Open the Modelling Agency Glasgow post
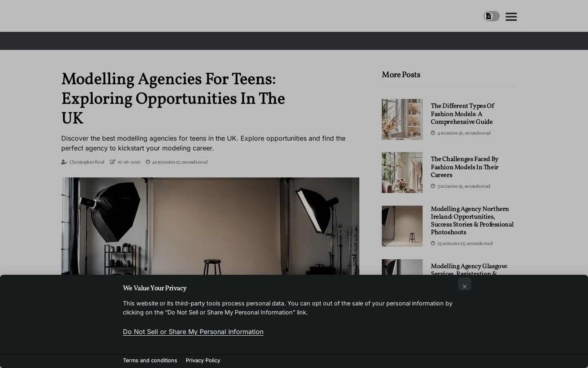Image resolution: width=588 pixels, height=368 pixels. (469, 268)
